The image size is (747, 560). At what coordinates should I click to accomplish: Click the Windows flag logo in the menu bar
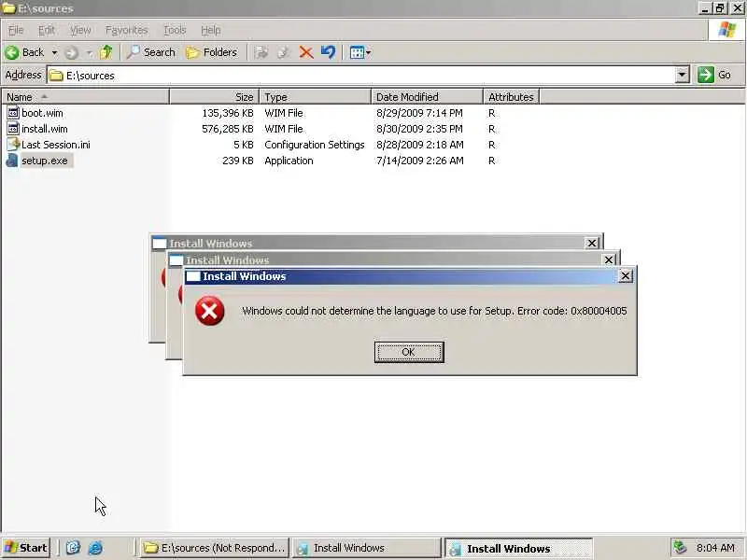[726, 30]
